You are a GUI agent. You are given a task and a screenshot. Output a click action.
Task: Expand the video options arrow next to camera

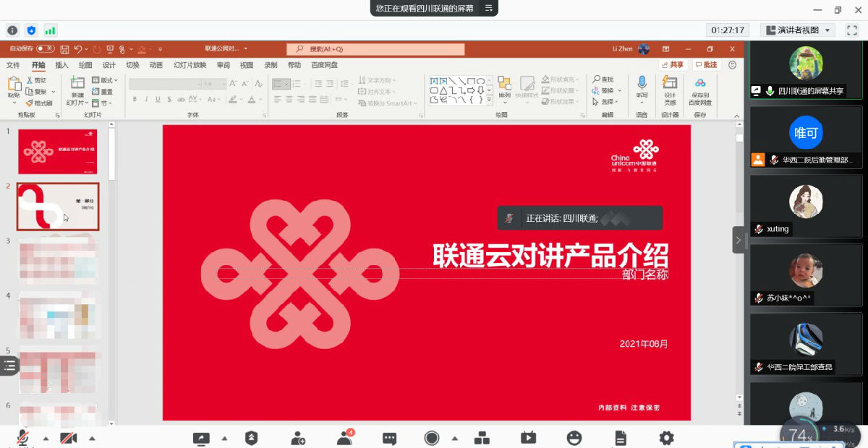pyautogui.click(x=92, y=439)
